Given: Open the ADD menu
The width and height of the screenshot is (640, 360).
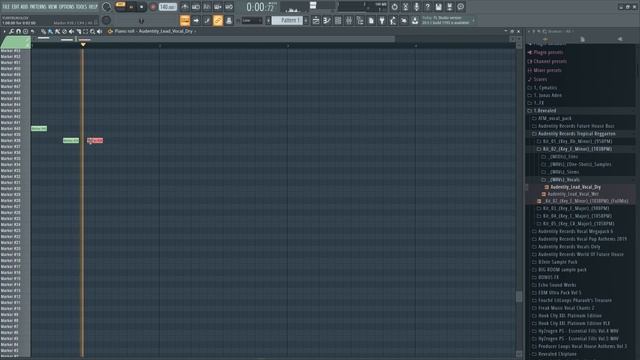Looking at the screenshot, I should [24, 7].
